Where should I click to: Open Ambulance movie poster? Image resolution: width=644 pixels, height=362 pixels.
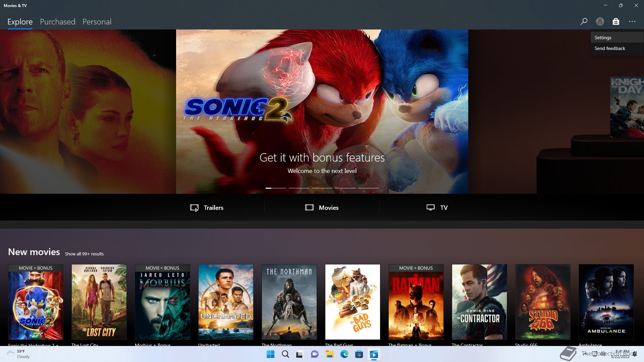(x=606, y=302)
